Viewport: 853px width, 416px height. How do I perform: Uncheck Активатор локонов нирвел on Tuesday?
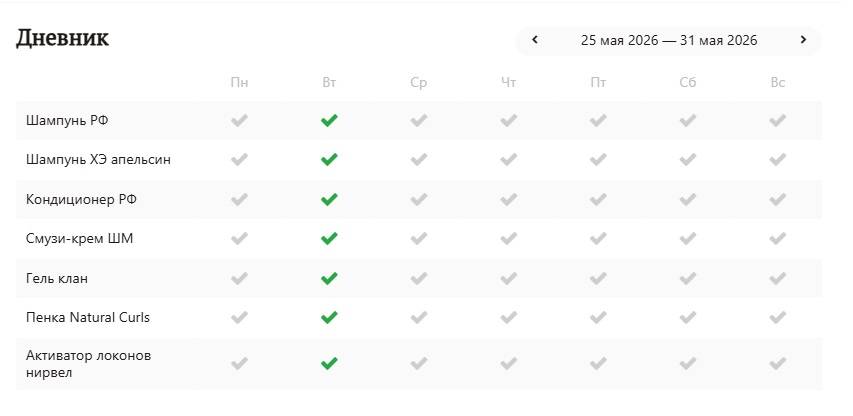click(x=329, y=363)
